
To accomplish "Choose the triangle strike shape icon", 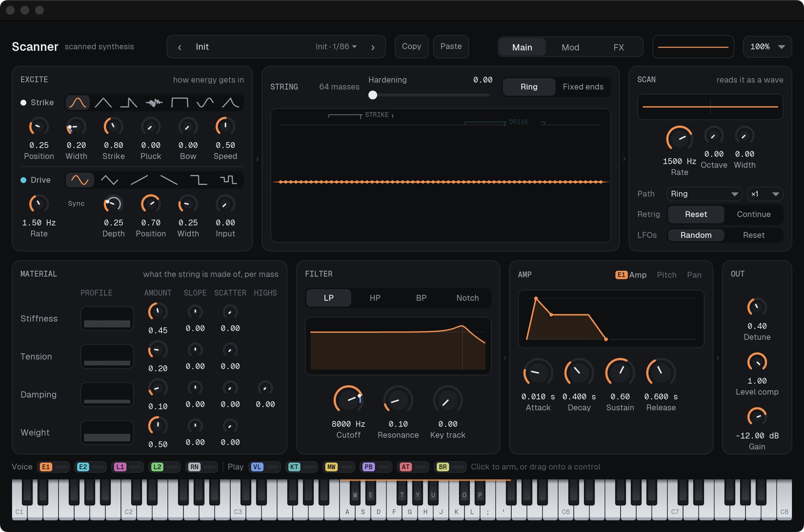I will pos(103,103).
